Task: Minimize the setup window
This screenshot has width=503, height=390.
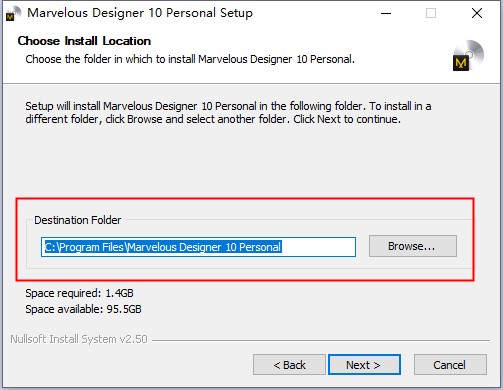Action: pos(386,13)
